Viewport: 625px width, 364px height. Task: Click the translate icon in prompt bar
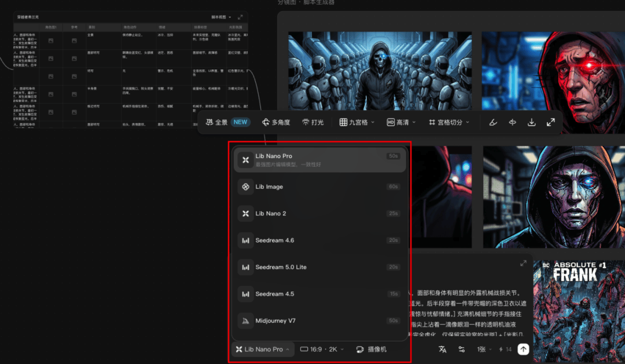pos(443,350)
